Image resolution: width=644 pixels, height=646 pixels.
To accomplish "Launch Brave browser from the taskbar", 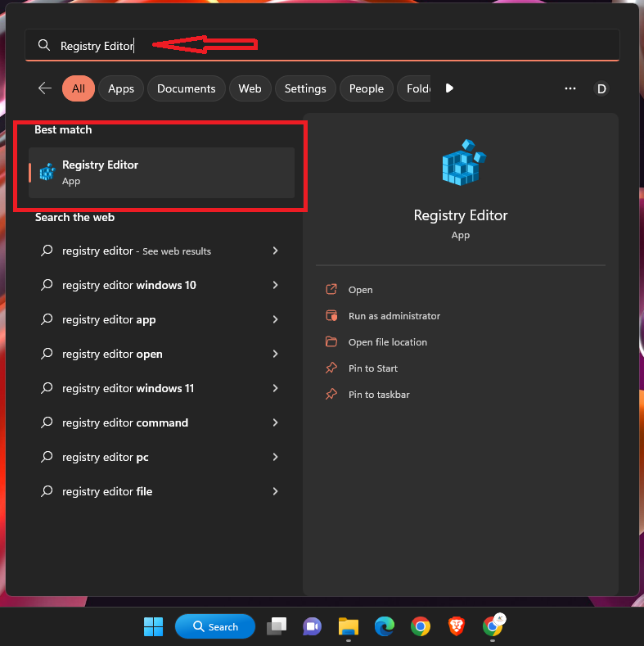I will pyautogui.click(x=457, y=626).
